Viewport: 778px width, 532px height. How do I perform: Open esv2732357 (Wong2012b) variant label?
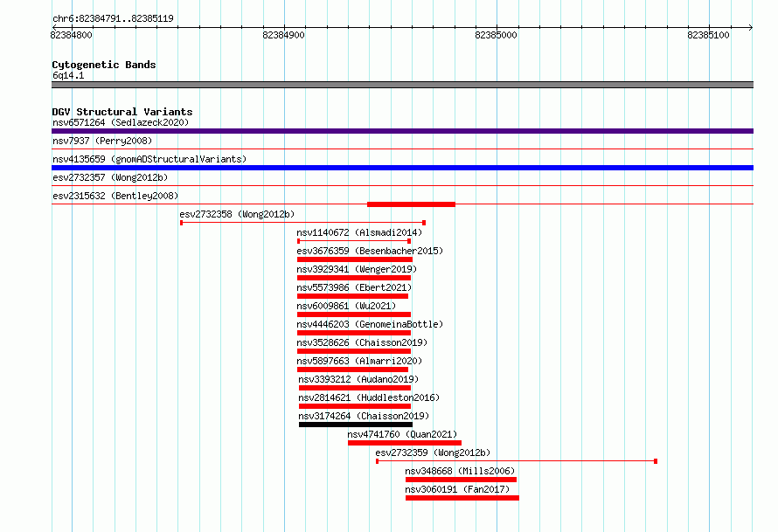coord(110,177)
